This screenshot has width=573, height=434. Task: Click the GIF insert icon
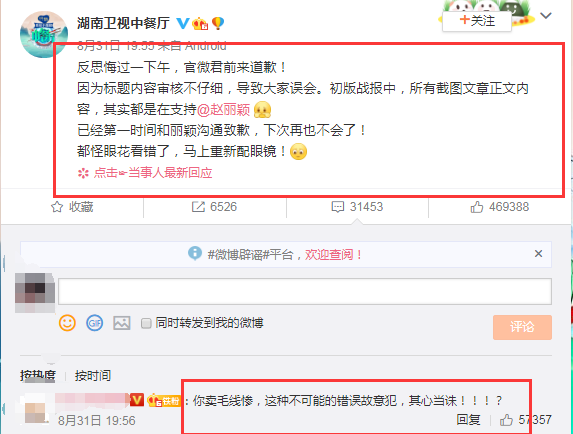pyautogui.click(x=95, y=323)
